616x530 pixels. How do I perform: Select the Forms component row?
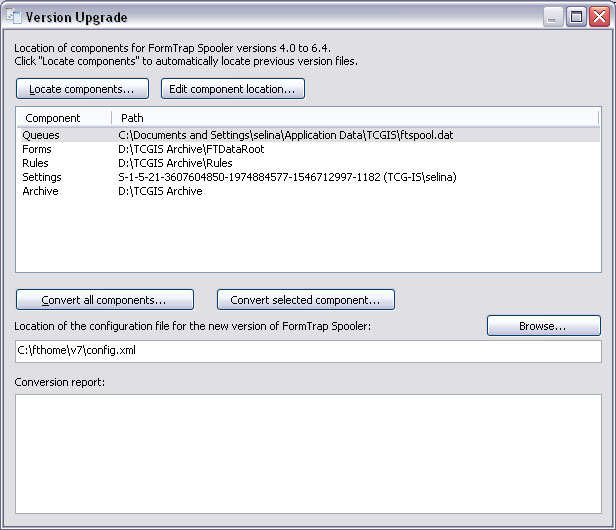click(37, 149)
